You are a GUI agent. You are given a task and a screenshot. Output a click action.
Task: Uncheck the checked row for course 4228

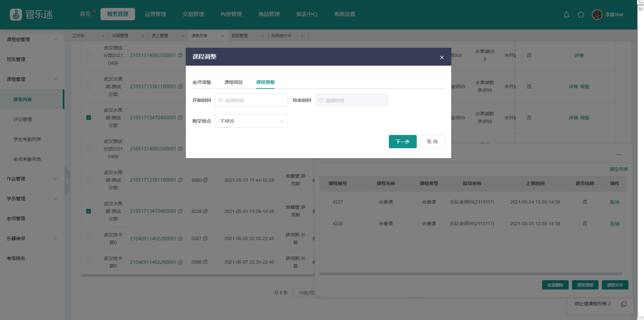point(89,211)
